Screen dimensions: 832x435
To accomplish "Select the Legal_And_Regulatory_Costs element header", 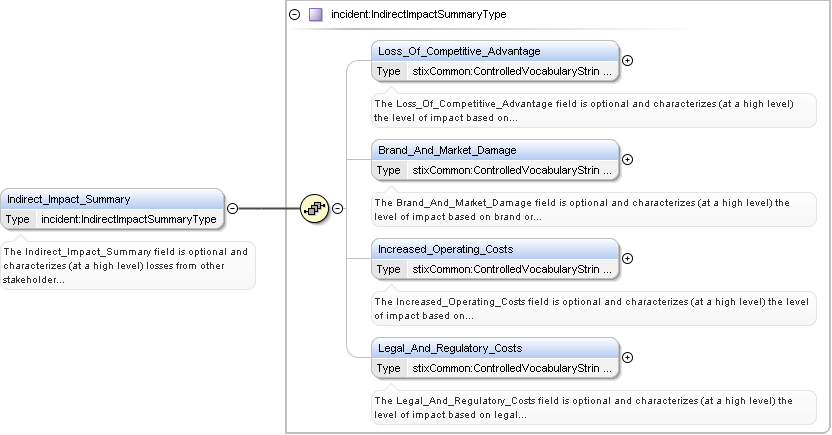I will (495, 348).
